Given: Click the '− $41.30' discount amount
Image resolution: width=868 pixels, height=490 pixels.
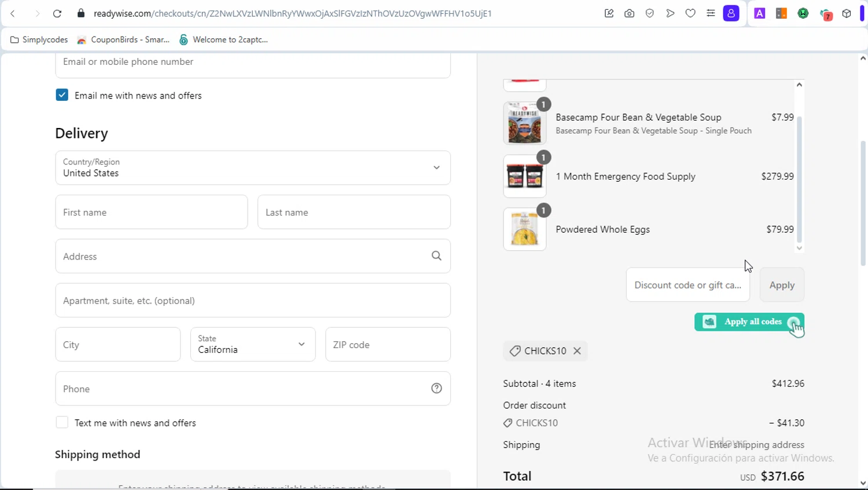Looking at the screenshot, I should click(786, 423).
